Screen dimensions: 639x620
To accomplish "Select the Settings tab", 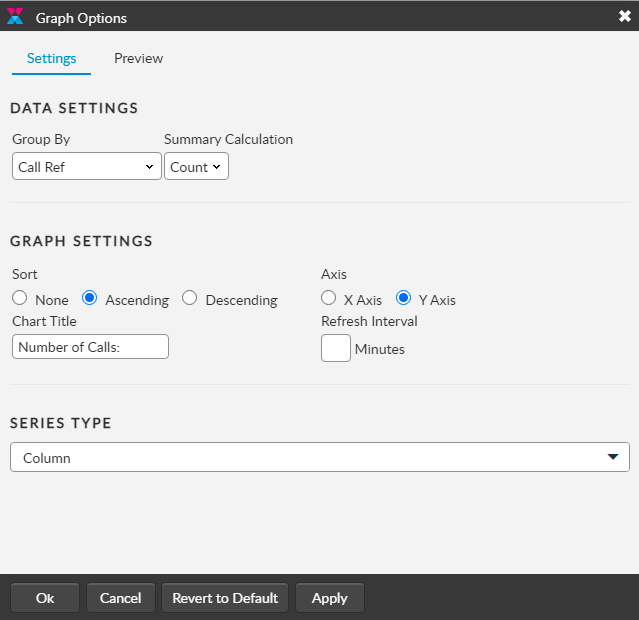I will tap(51, 58).
